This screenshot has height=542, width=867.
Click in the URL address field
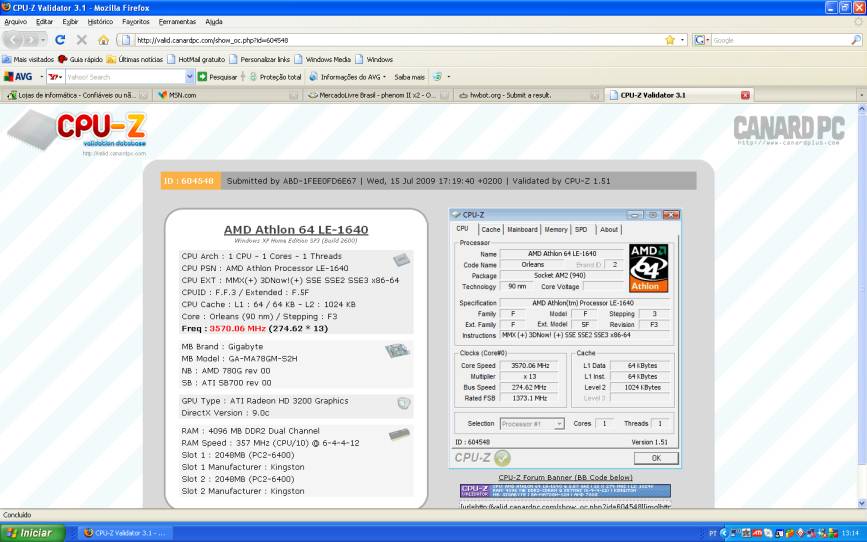(x=398, y=40)
